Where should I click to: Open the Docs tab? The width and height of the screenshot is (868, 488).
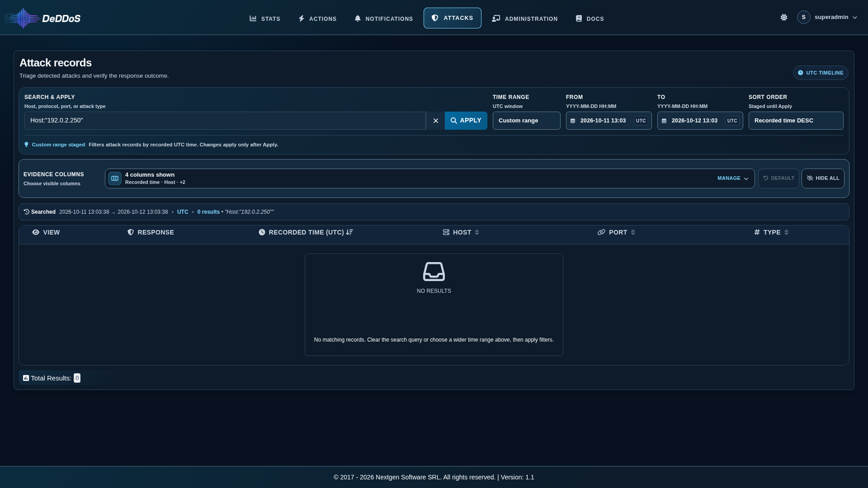pos(590,19)
